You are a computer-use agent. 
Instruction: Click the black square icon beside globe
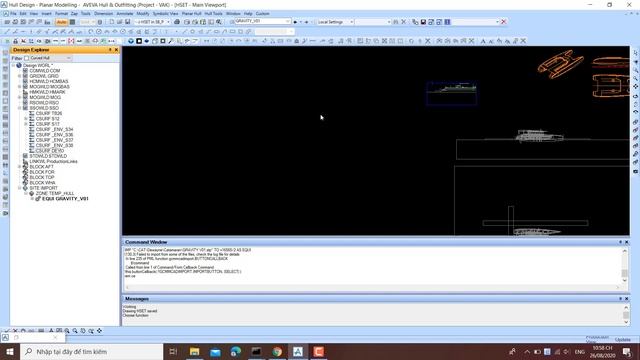click(139, 41)
